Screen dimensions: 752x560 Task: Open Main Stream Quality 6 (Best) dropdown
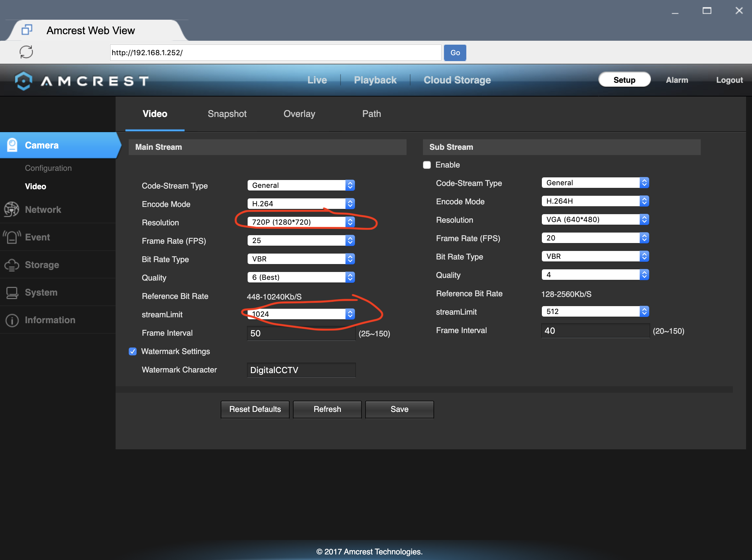(x=301, y=277)
